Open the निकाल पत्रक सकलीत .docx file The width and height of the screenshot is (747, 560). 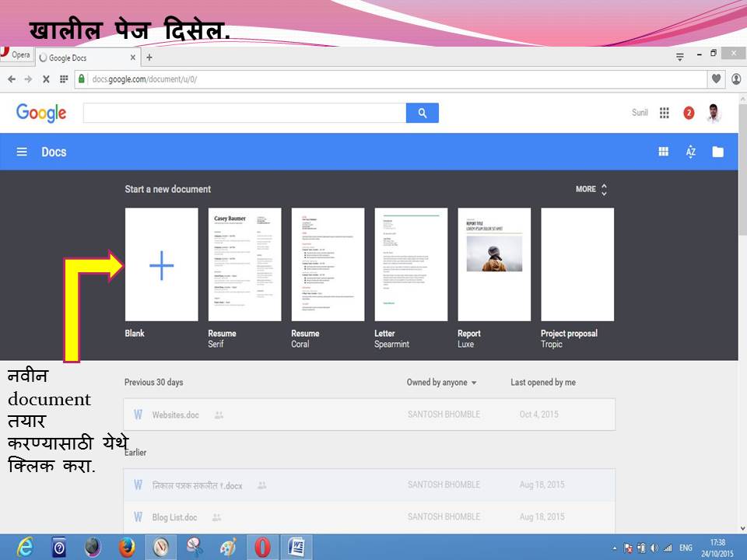point(369,485)
